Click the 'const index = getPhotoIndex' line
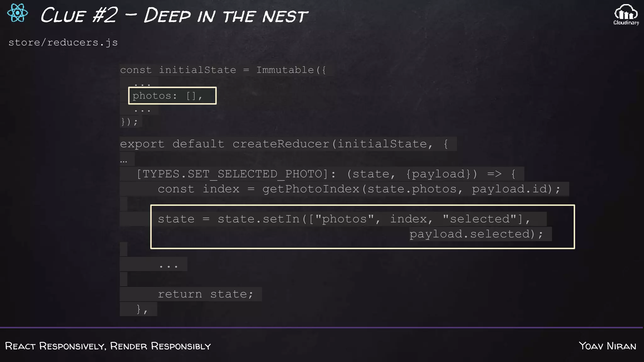 pyautogui.click(x=359, y=189)
